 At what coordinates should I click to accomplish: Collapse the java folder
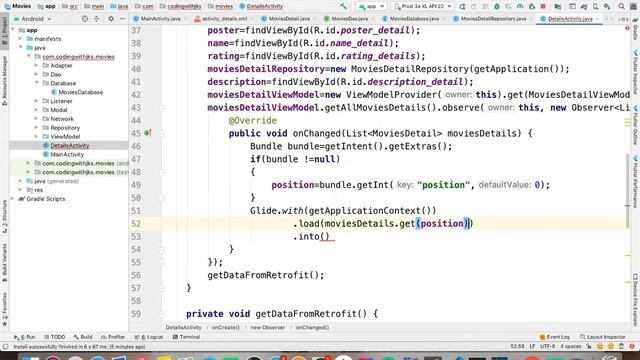coord(20,48)
